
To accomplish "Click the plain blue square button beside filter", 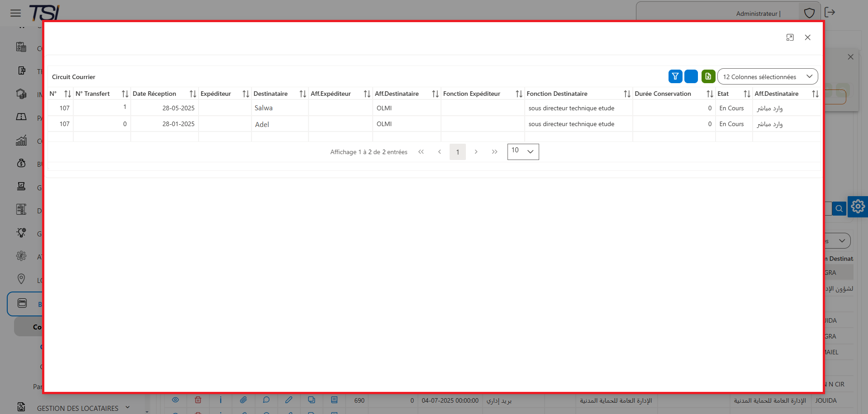I will [691, 76].
